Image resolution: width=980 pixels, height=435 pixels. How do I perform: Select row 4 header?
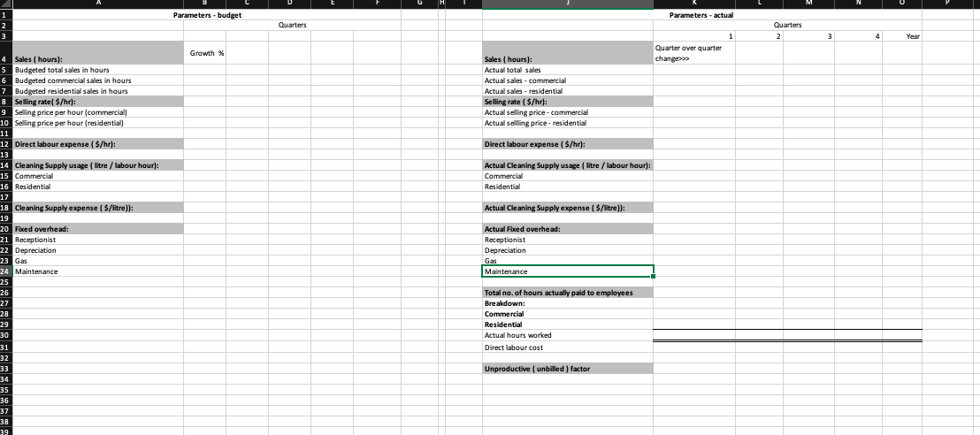tap(5, 53)
